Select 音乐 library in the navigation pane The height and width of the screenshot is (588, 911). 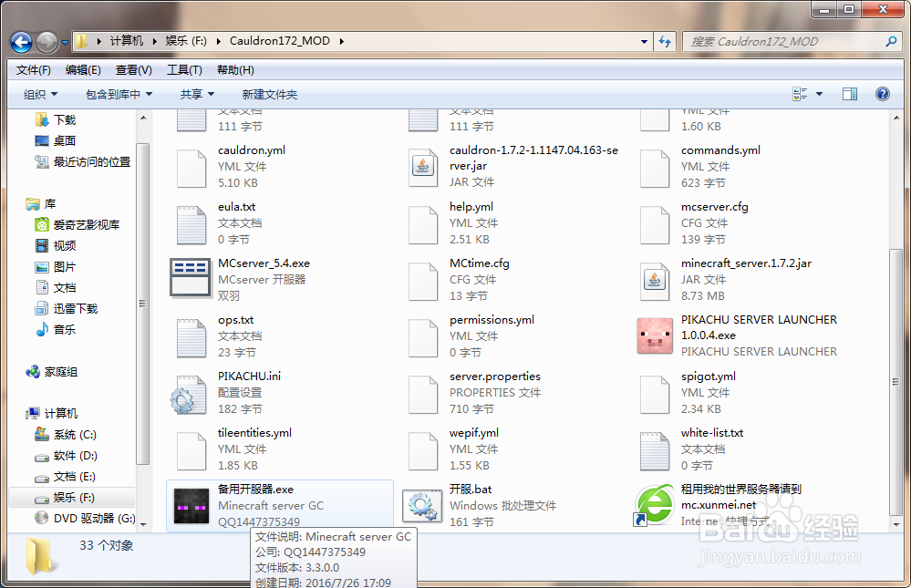(65, 329)
